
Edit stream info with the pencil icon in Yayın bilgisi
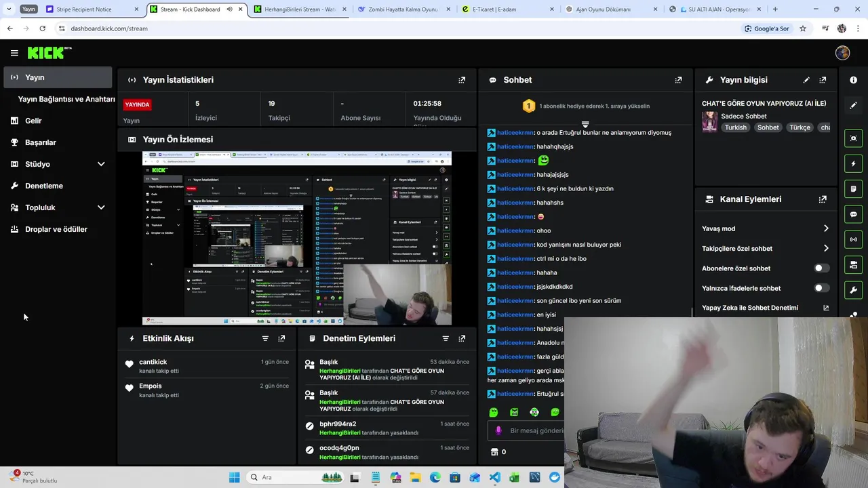(x=806, y=80)
